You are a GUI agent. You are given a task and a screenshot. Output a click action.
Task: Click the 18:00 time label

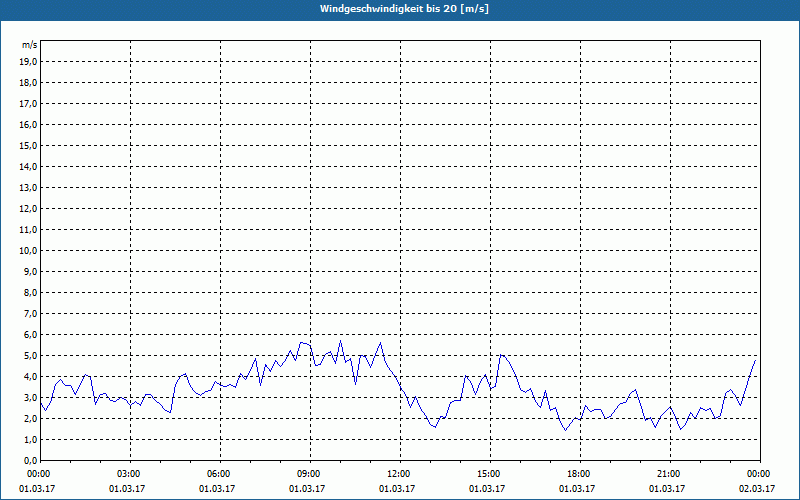pos(580,474)
